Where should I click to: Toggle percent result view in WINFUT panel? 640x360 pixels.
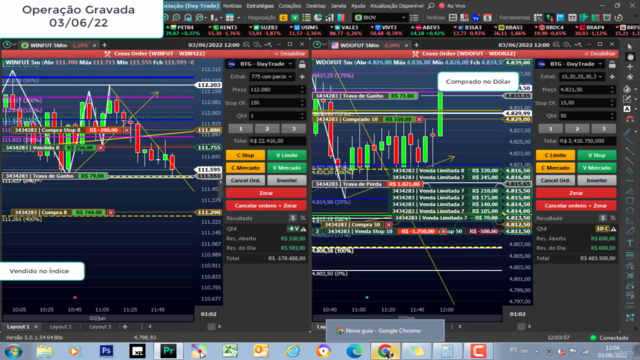302,218
